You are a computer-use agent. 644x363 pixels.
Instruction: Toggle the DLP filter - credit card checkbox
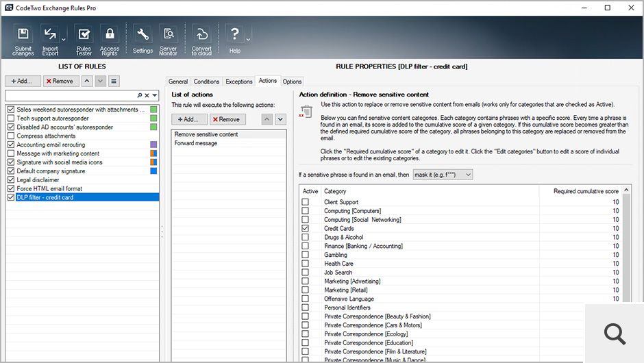pos(11,197)
